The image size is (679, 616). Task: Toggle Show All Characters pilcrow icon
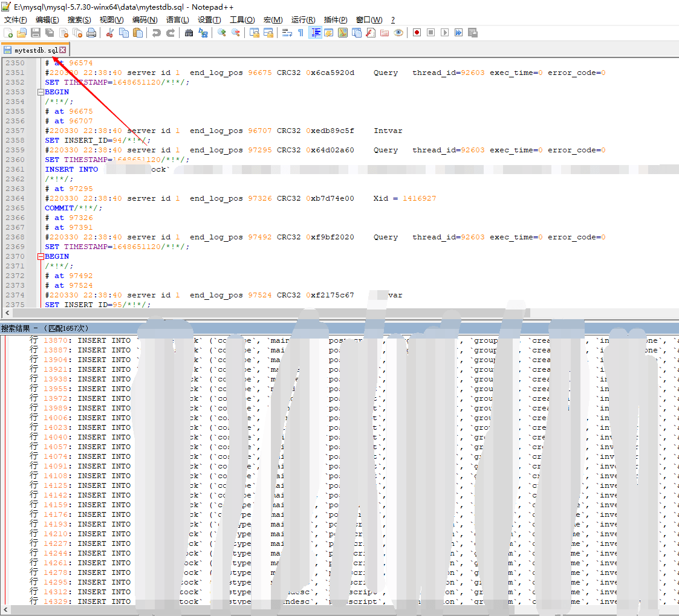pos(301,33)
